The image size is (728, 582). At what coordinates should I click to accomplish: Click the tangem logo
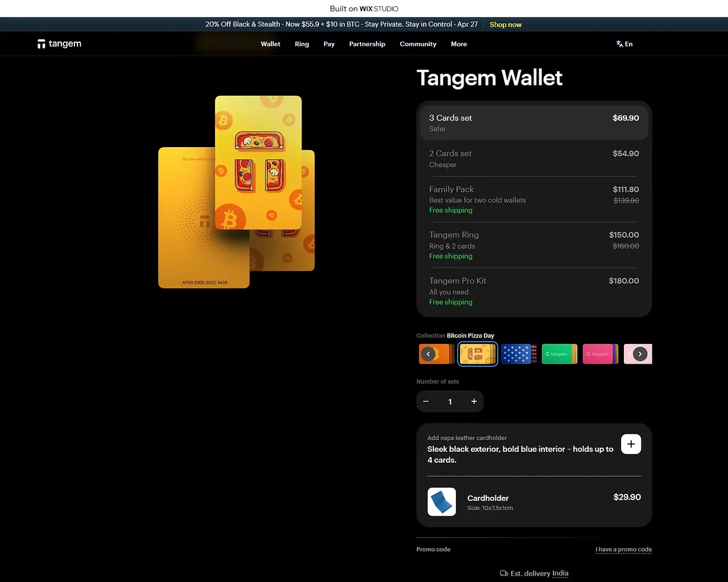[x=59, y=44]
